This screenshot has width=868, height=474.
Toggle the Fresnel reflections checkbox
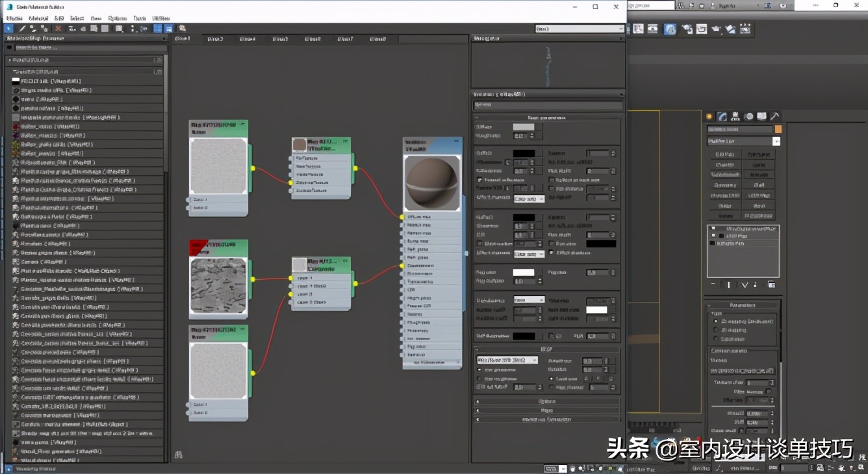click(480, 180)
